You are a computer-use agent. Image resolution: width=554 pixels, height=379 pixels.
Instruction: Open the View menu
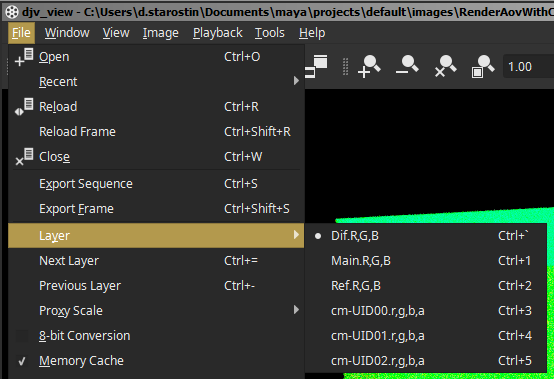[x=116, y=33]
